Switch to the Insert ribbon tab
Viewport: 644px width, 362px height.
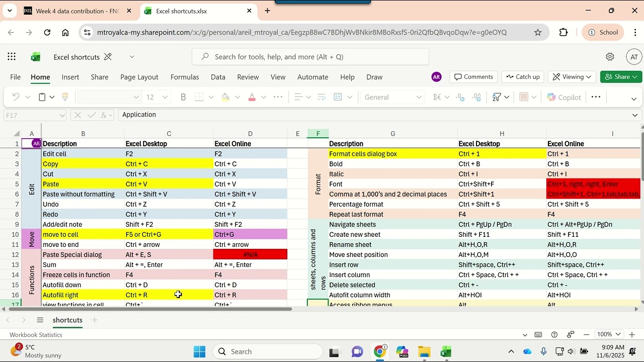pyautogui.click(x=70, y=77)
